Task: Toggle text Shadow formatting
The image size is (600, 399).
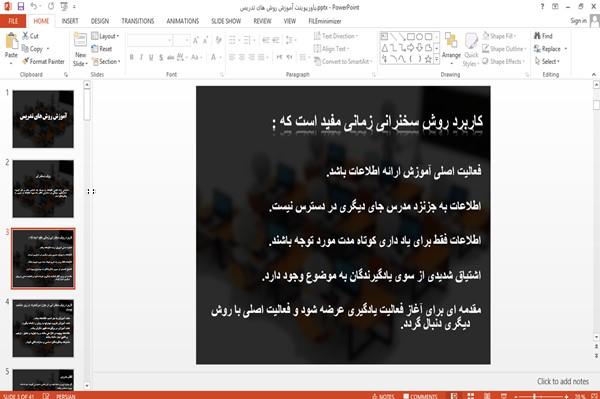Action: coord(161,57)
